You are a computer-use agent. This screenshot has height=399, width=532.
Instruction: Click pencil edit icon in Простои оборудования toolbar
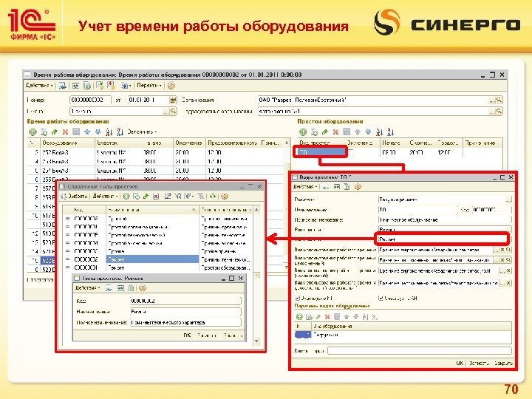click(x=324, y=132)
